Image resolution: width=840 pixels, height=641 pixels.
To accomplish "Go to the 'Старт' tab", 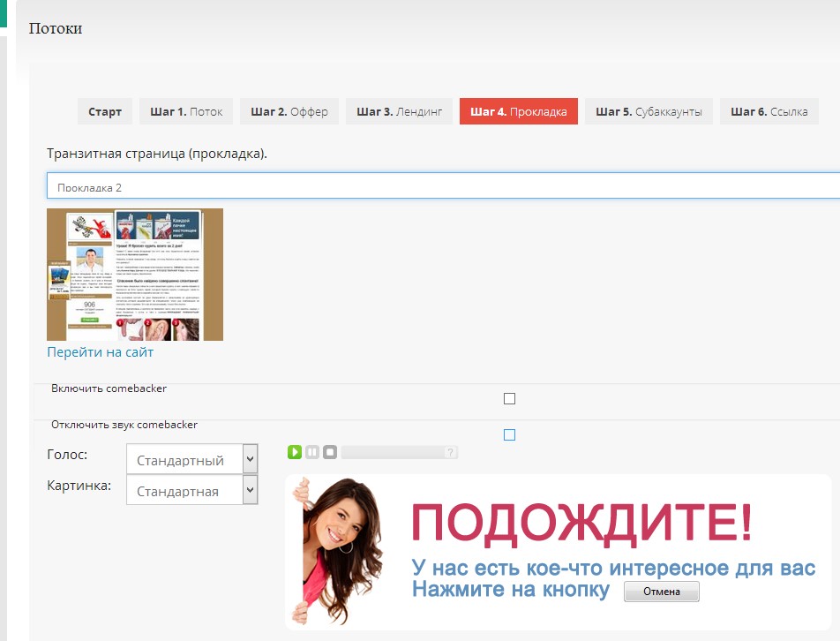I will tap(105, 111).
